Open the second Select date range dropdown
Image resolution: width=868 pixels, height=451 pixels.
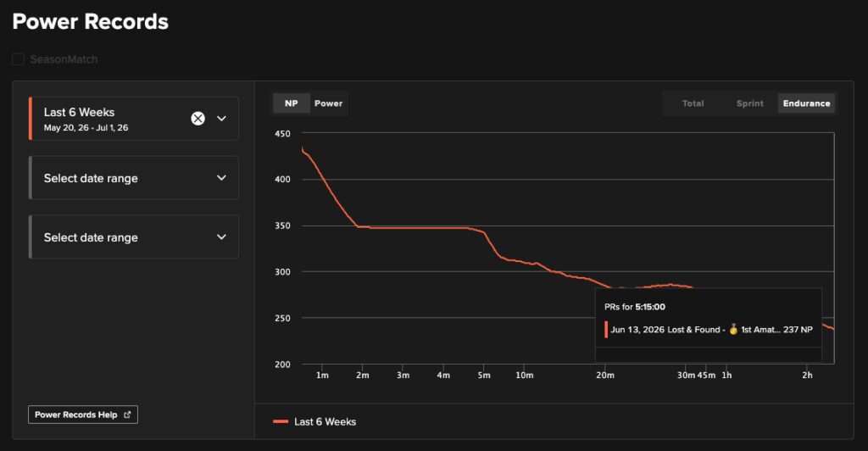pos(134,178)
